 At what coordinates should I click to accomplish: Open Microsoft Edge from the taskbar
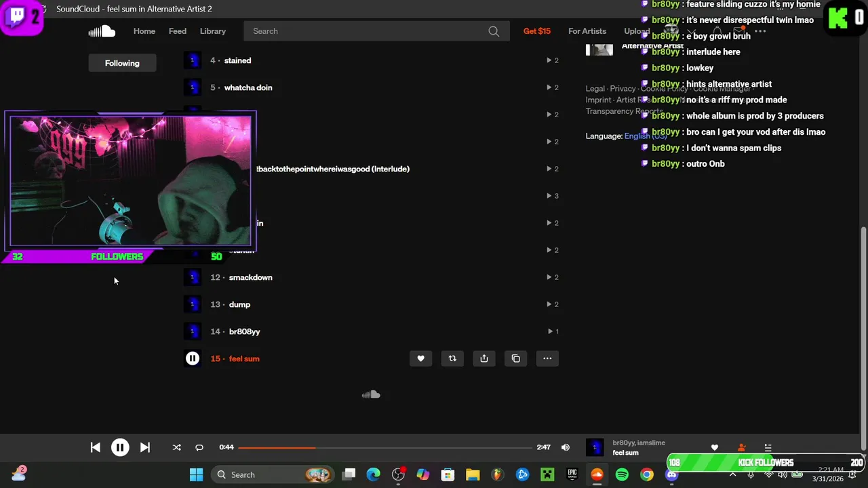click(x=374, y=474)
